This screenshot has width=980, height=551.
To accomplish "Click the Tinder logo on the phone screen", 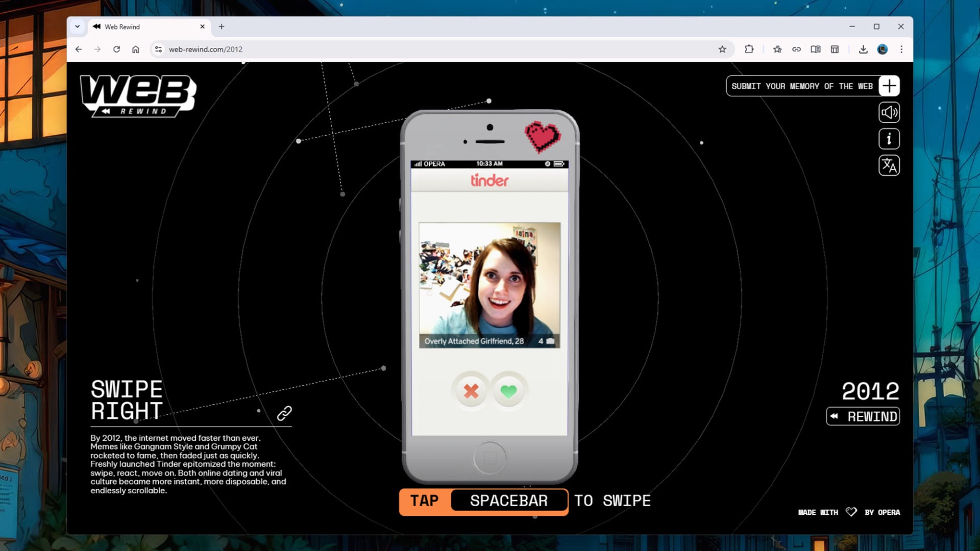I will tap(488, 181).
